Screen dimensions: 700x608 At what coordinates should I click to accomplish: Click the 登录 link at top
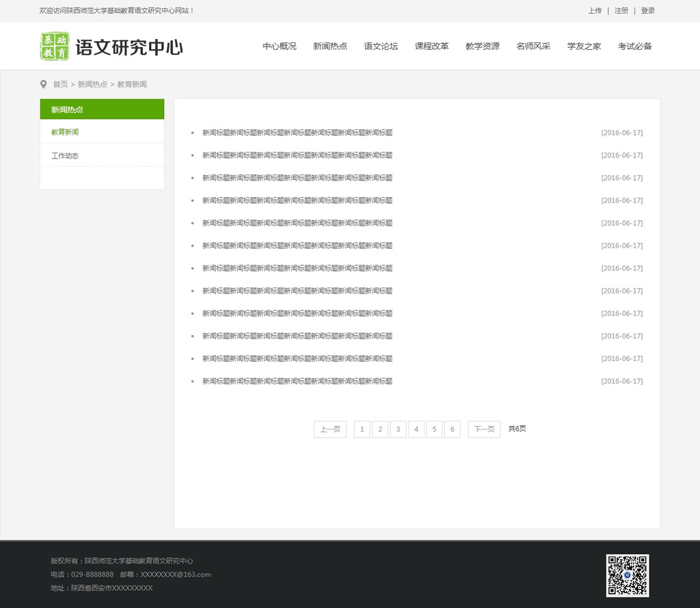[x=648, y=11]
